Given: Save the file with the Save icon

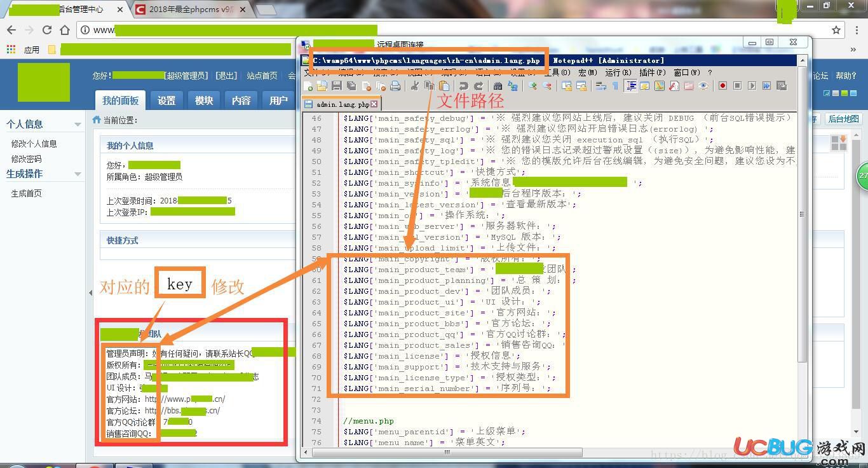Looking at the screenshot, I should click(x=337, y=86).
